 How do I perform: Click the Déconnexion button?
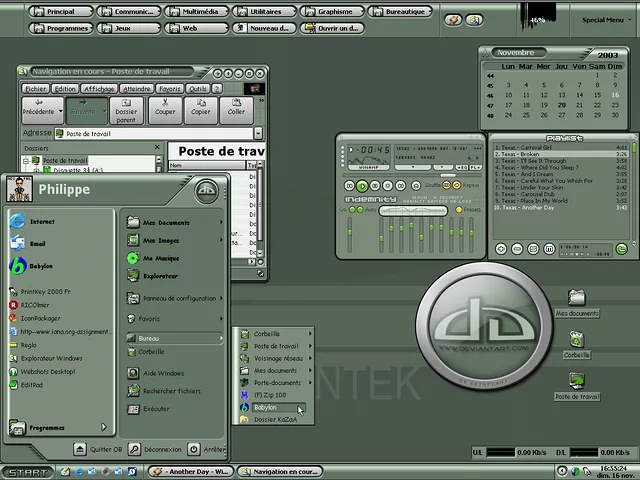coord(155,450)
